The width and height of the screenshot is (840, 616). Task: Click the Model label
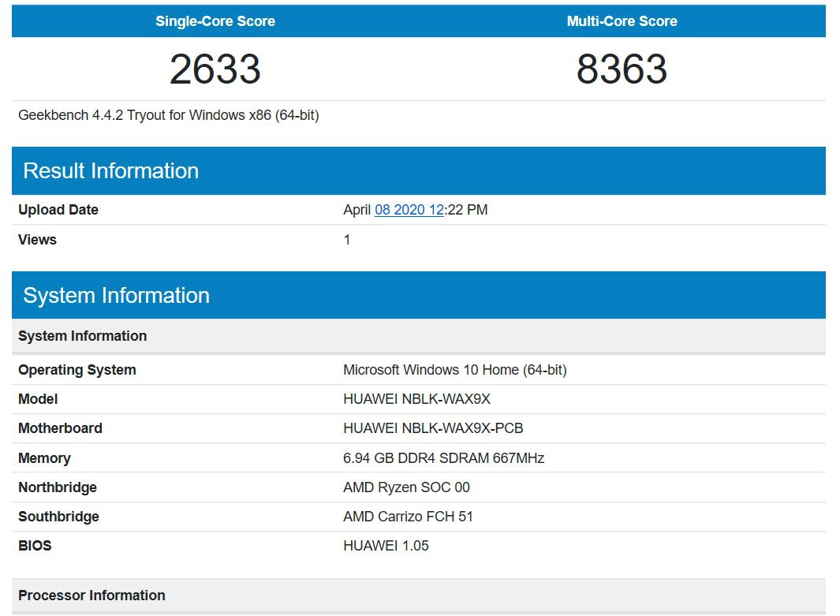point(38,399)
